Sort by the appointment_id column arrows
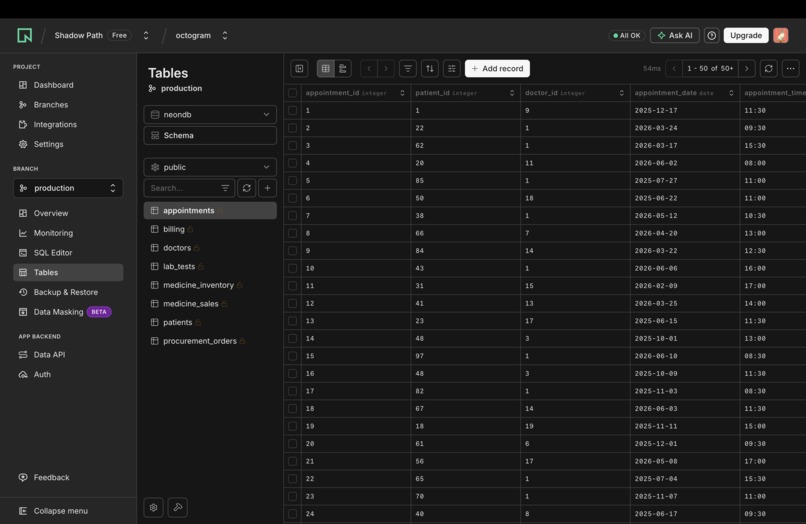 (x=402, y=93)
